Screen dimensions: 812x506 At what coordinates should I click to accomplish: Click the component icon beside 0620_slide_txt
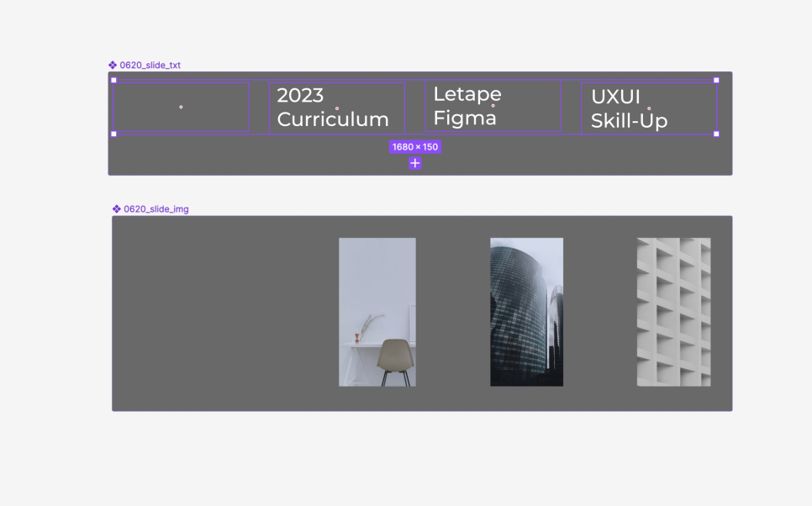[x=113, y=66]
